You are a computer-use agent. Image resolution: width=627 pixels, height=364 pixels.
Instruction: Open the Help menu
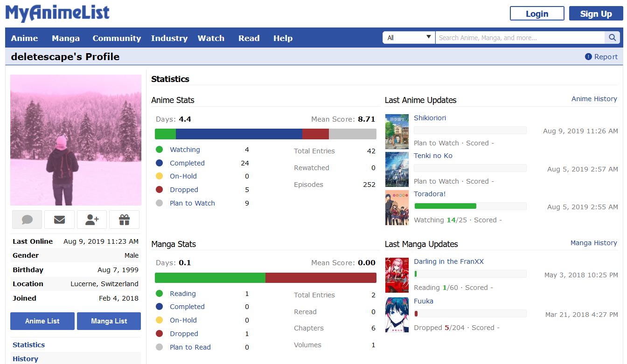click(x=283, y=38)
